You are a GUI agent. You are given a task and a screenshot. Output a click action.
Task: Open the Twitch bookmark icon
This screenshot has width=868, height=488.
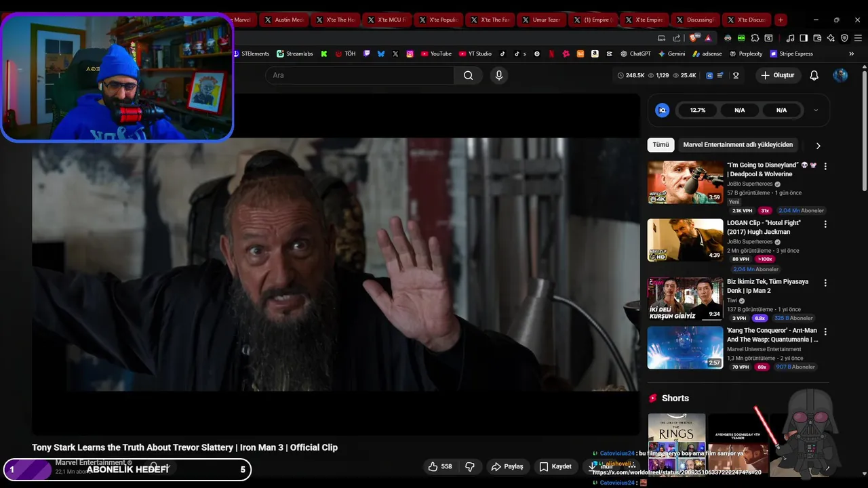click(367, 54)
